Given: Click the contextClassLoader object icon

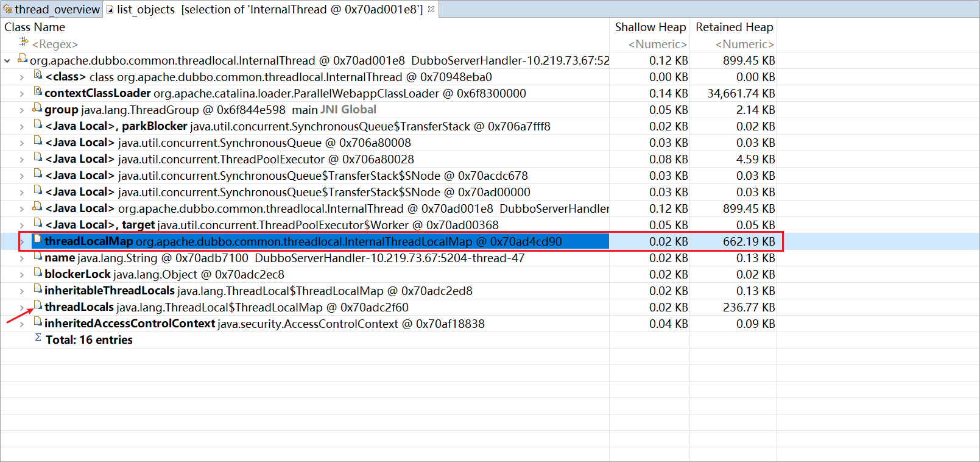Looking at the screenshot, I should 38,91.
